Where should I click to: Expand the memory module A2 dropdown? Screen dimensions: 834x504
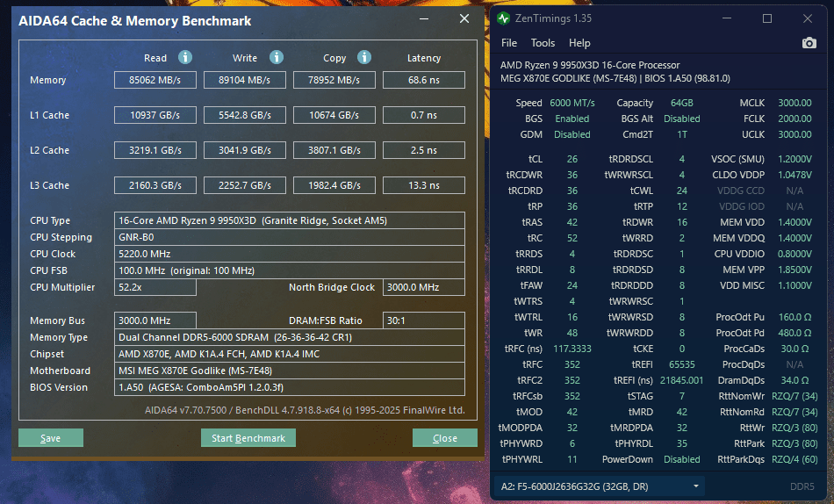coord(600,486)
